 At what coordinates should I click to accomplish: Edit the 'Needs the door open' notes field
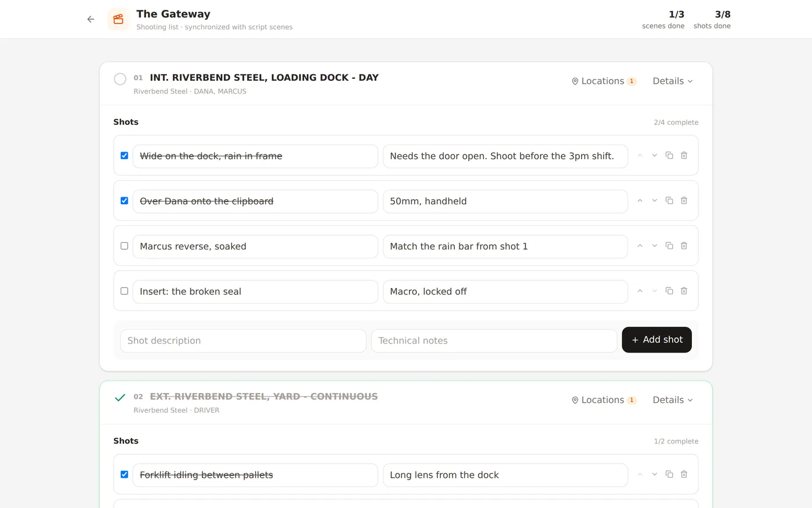(505, 156)
